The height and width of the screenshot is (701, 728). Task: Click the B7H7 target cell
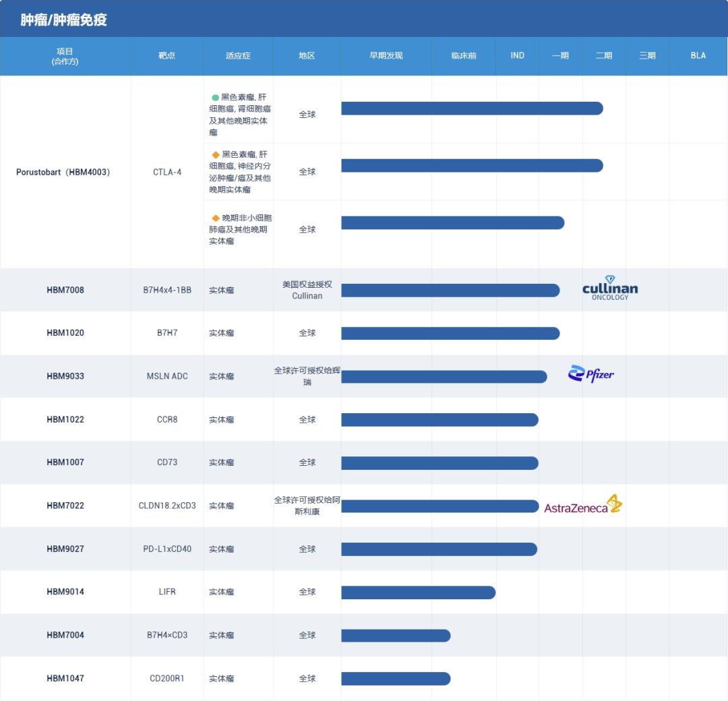pyautogui.click(x=167, y=333)
